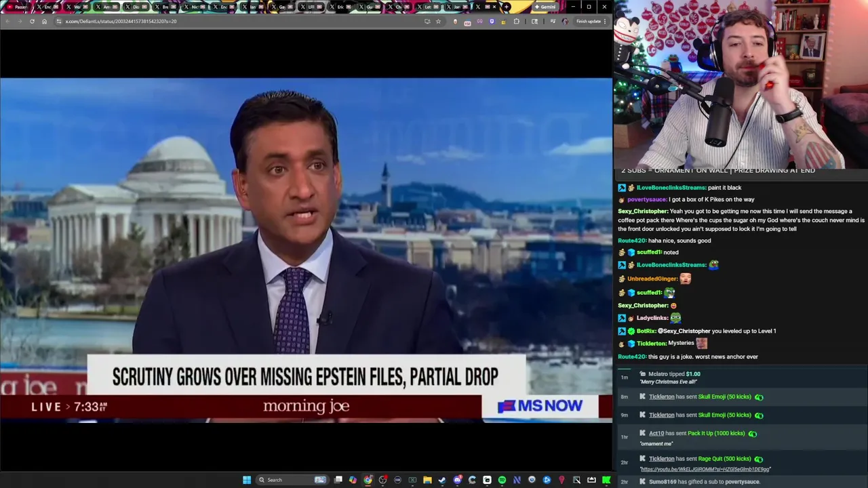Image resolution: width=868 pixels, height=488 pixels.
Task: Click kicks icon beside Rage Quit
Action: pos(759,459)
